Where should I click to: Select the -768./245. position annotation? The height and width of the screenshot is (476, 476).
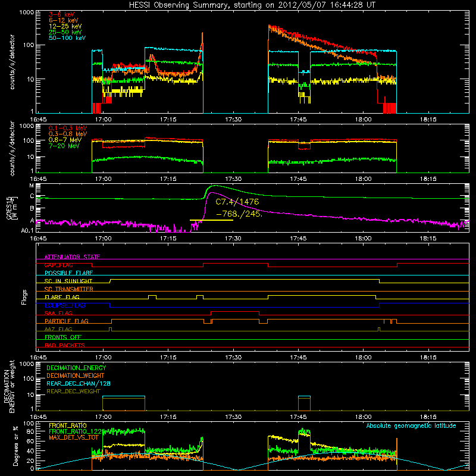pyautogui.click(x=239, y=214)
